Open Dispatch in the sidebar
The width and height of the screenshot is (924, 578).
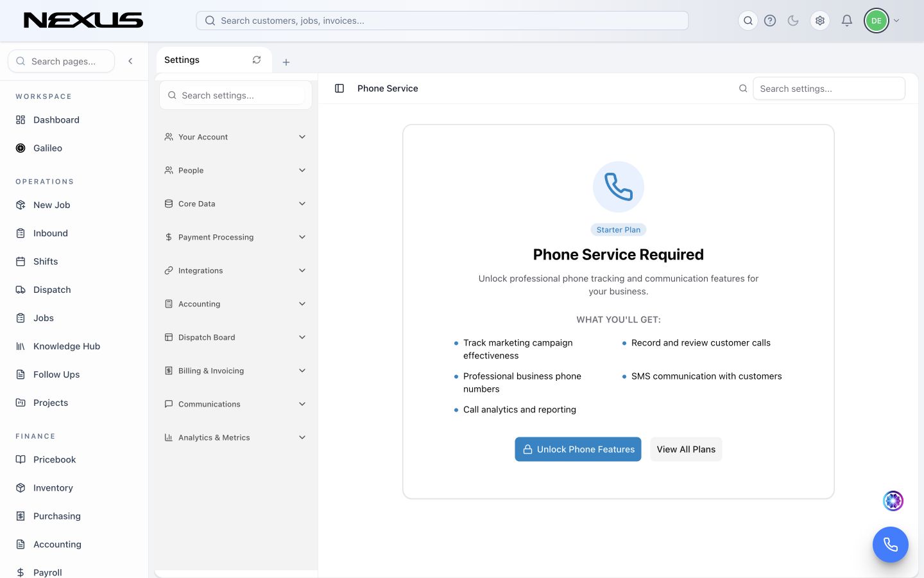pos(74,290)
